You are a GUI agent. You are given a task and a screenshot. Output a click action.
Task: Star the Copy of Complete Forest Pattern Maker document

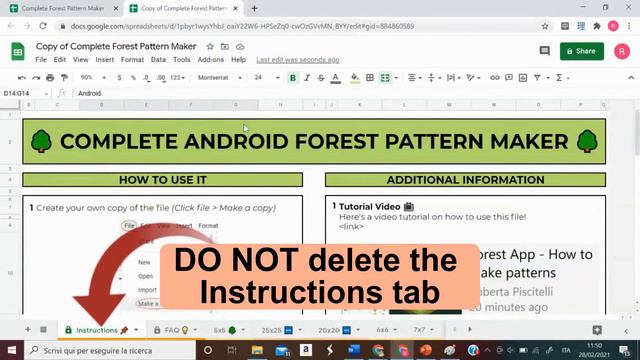click(210, 47)
